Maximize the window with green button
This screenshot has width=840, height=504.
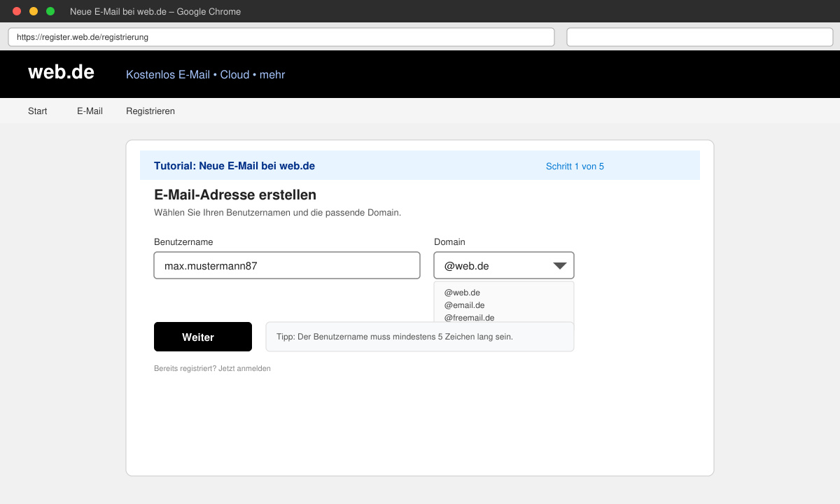[50, 11]
